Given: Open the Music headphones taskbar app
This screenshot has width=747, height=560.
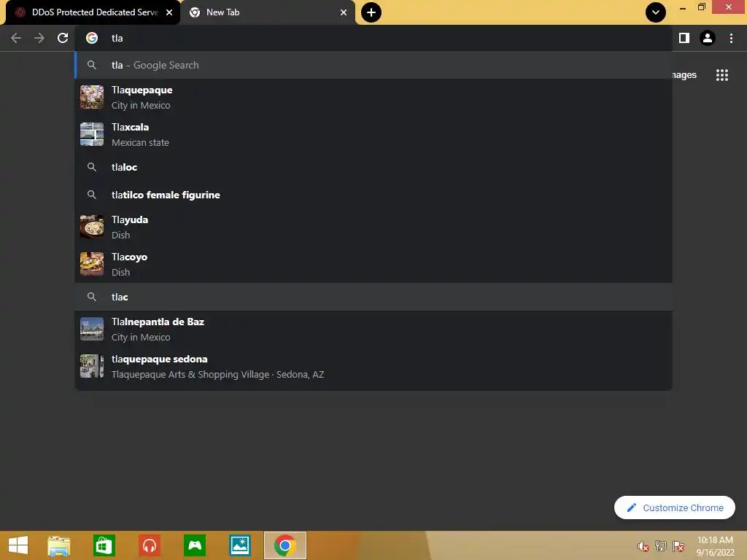Looking at the screenshot, I should coord(149,545).
